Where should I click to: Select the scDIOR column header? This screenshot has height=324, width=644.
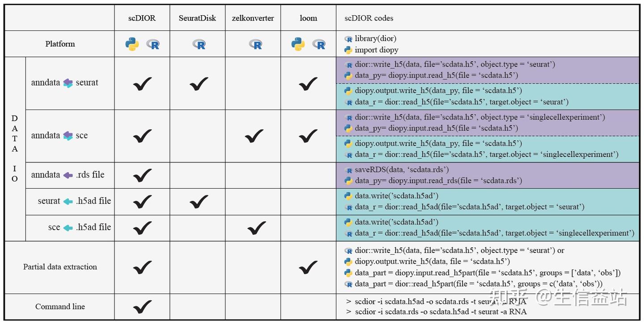(x=142, y=18)
